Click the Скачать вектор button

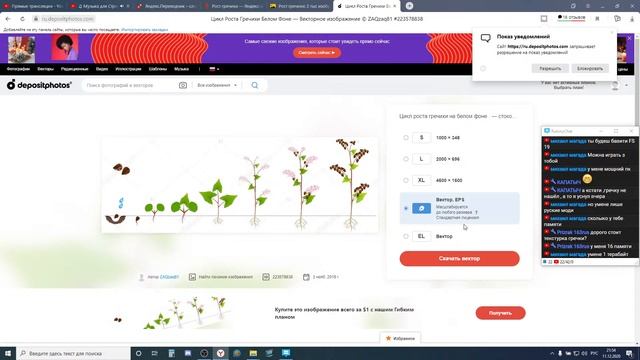460,258
